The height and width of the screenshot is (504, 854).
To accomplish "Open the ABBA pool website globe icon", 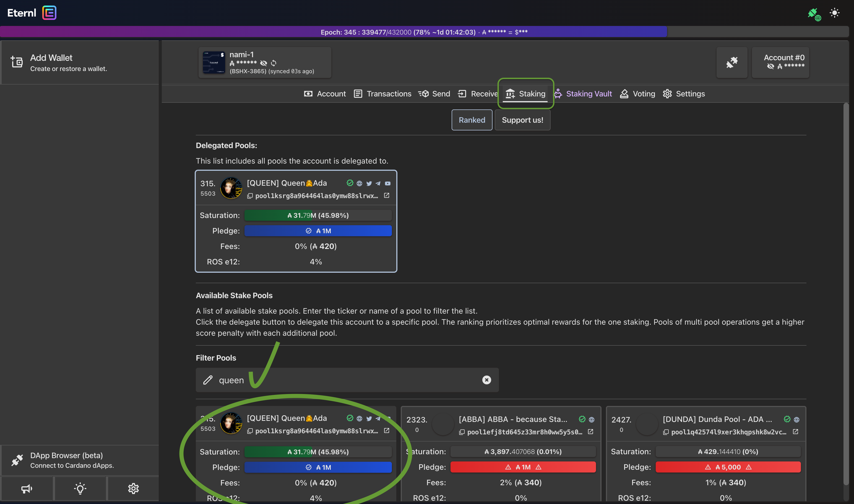I will [591, 420].
